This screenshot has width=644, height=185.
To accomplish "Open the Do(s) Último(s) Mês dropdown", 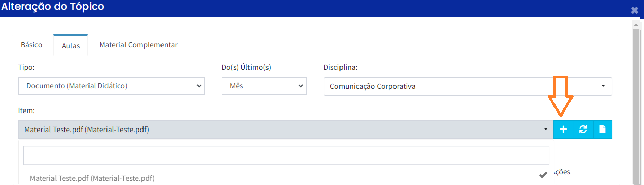I will point(264,86).
